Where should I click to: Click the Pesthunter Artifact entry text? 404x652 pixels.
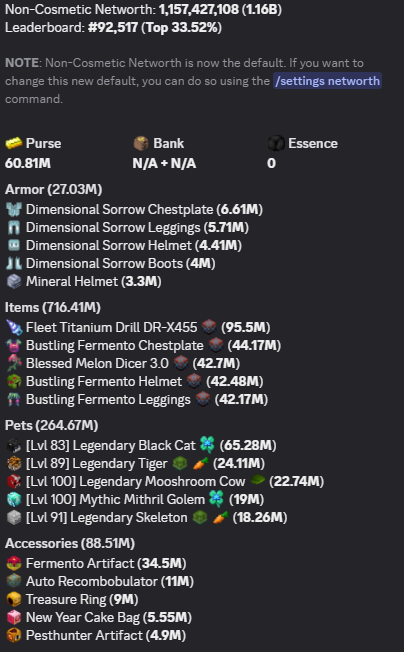[106, 635]
